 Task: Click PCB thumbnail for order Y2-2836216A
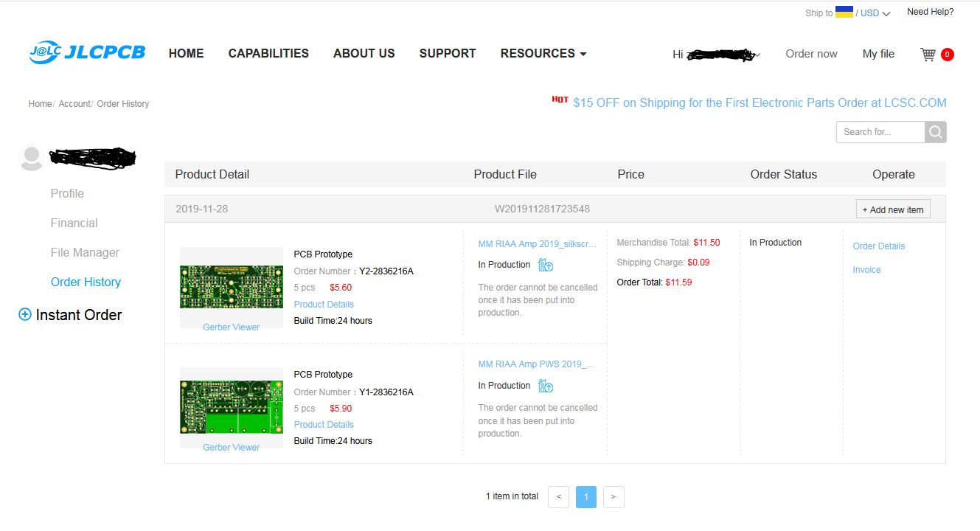(231, 287)
